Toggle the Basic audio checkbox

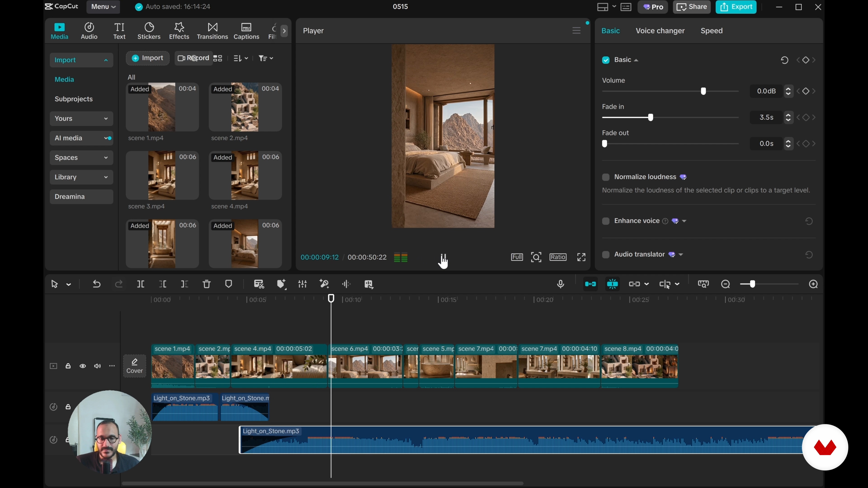pos(606,60)
